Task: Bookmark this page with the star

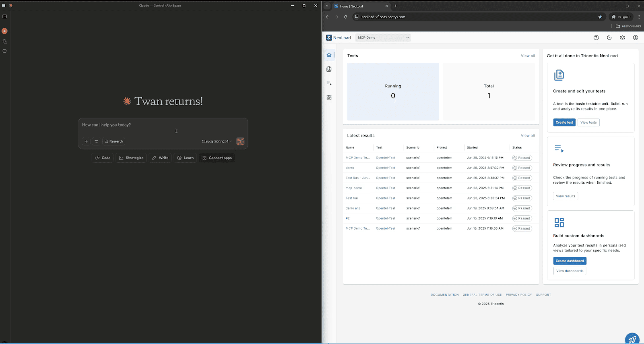Action: tap(600, 17)
